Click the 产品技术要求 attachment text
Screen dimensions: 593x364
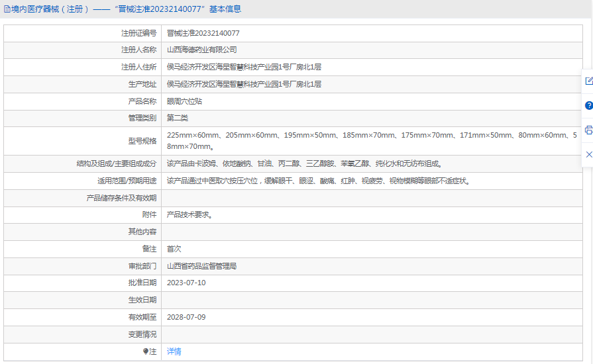(x=189, y=214)
